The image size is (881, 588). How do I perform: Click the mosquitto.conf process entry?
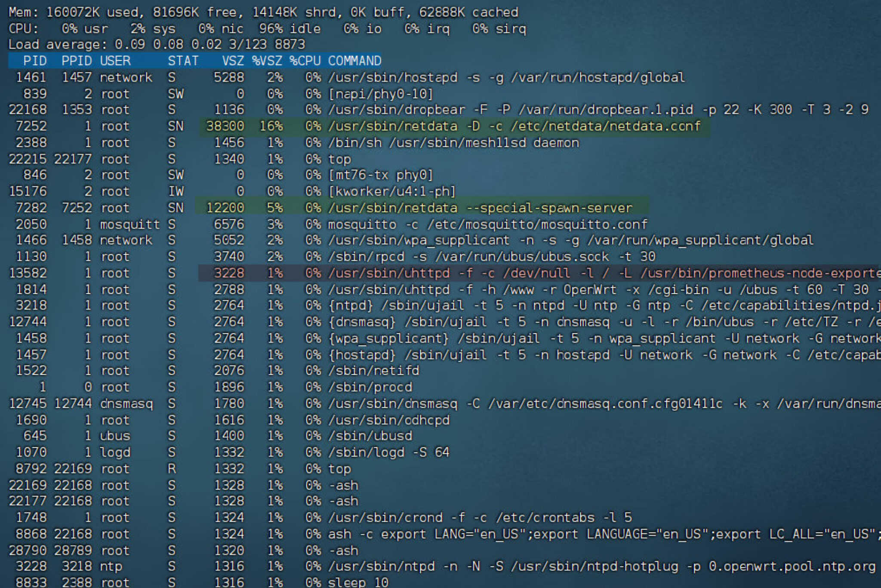pos(473,224)
